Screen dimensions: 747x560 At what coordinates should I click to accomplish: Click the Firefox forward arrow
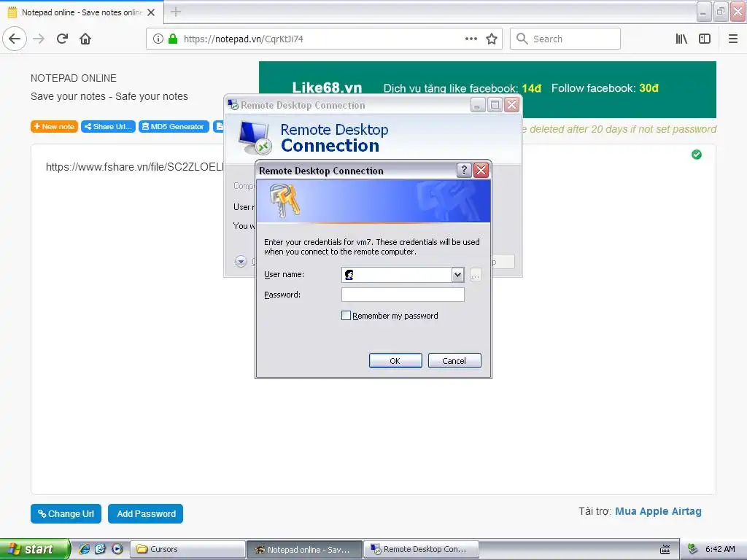point(39,39)
